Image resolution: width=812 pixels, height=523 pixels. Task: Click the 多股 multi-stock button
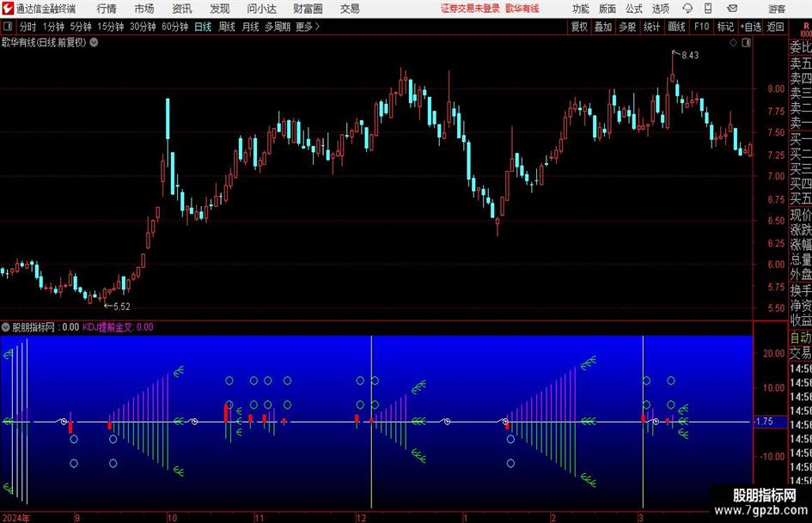tap(627, 27)
